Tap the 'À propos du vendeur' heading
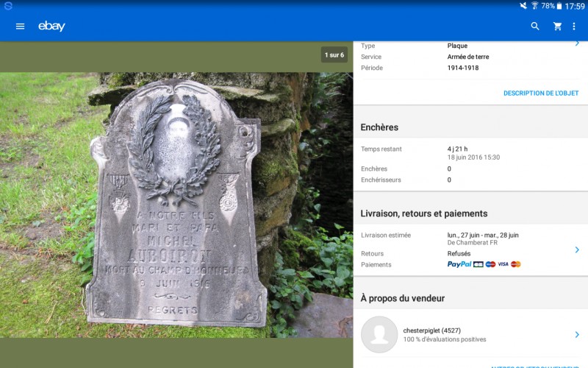The image size is (588, 368). tap(402, 298)
